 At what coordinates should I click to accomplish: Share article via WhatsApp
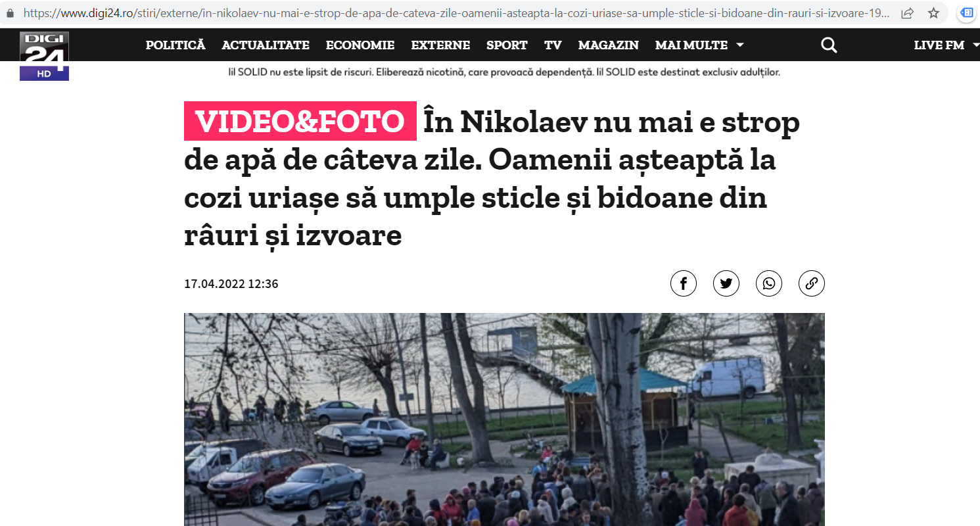click(x=769, y=283)
